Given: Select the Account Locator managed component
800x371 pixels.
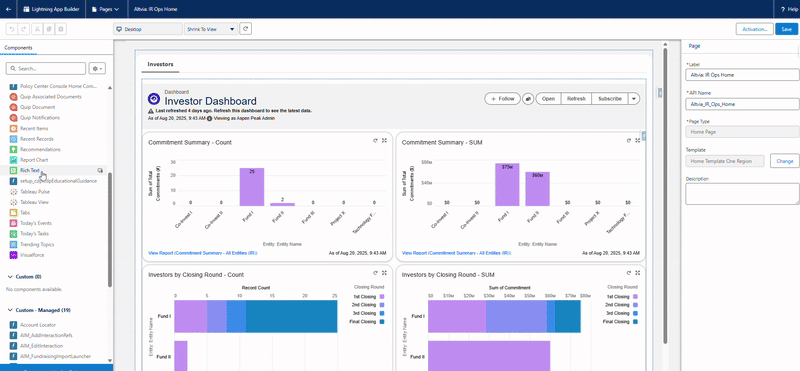Looking at the screenshot, I should (38, 325).
